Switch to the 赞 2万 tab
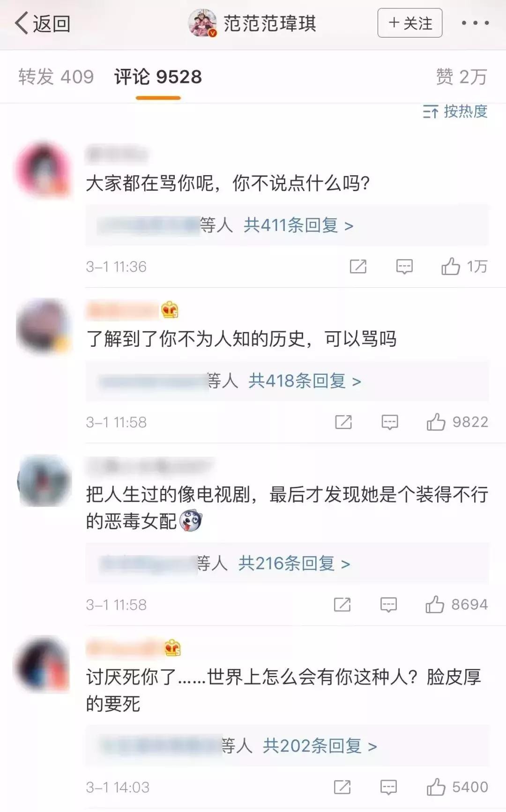506x812 pixels. tap(461, 77)
